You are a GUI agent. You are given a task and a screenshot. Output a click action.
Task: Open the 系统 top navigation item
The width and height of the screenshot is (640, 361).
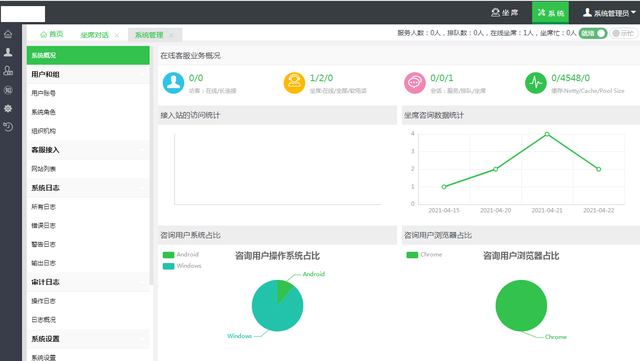pyautogui.click(x=550, y=13)
